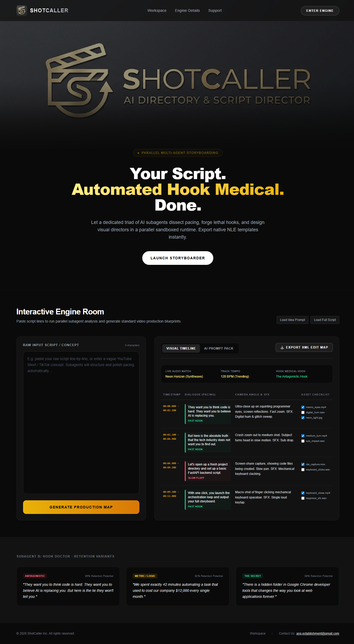Screen dimensions: 354x644
Task: Check the keypress_sfx.wav checkbox
Action: coord(303,498)
